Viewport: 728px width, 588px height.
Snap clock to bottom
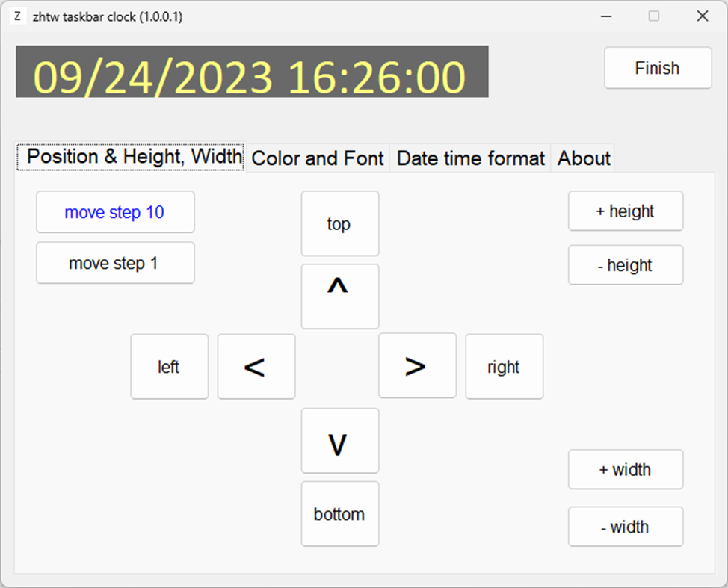(340, 514)
